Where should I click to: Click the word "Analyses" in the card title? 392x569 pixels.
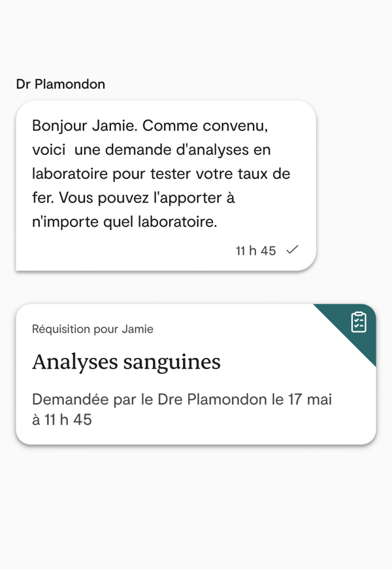click(x=73, y=362)
